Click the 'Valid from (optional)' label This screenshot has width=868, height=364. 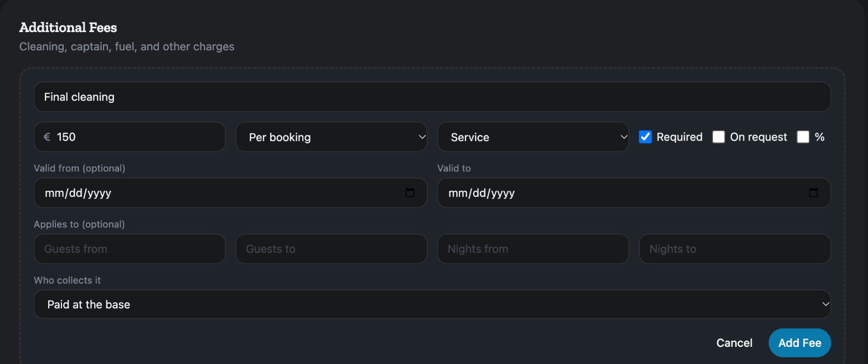(x=79, y=168)
